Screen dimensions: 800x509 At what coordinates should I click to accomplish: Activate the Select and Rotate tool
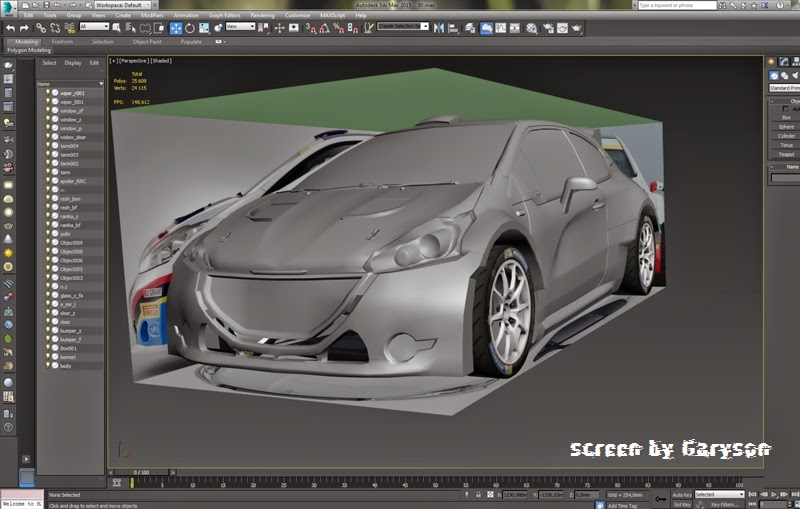click(190, 28)
